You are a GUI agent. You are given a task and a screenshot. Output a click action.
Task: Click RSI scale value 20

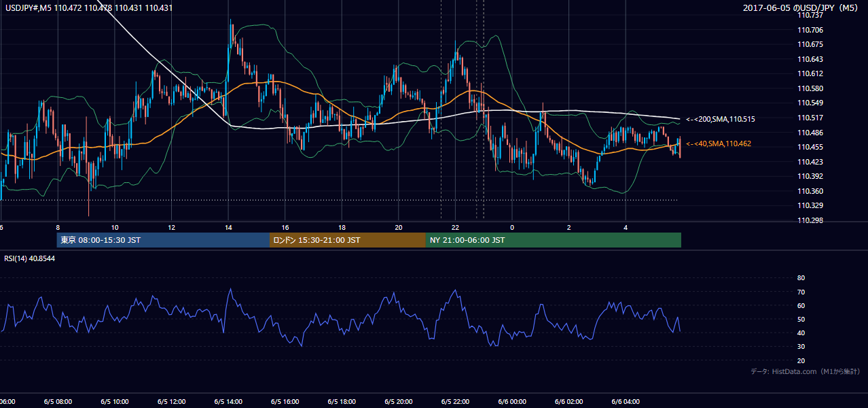[801, 360]
